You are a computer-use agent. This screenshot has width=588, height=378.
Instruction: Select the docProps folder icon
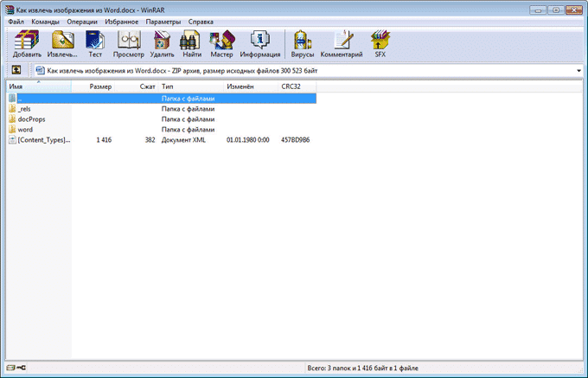pos(12,119)
